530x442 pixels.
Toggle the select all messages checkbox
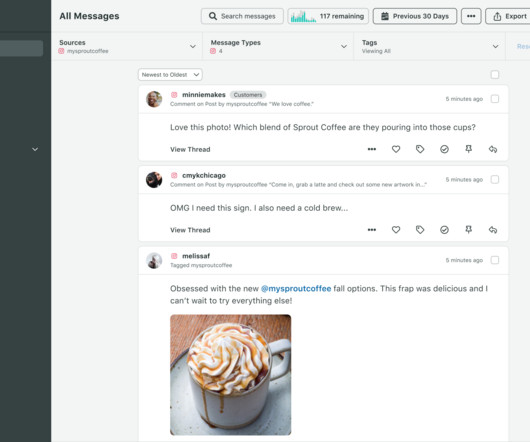click(495, 75)
